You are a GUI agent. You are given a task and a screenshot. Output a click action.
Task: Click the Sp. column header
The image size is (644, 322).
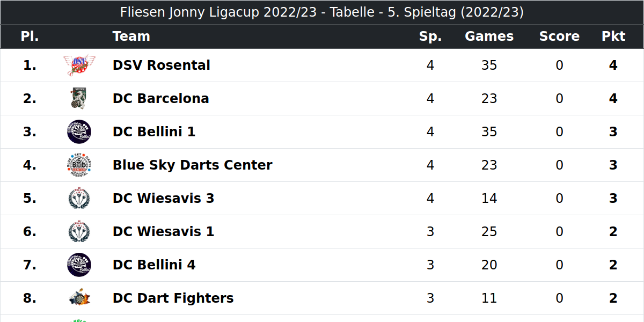click(430, 36)
